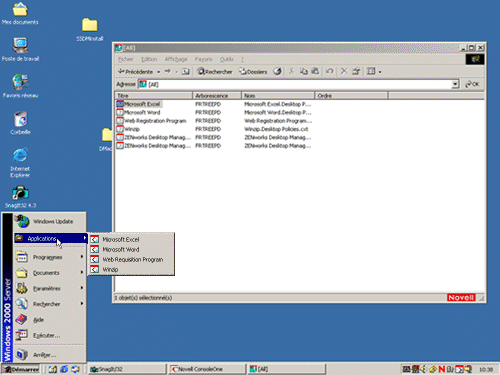Image resolution: width=500 pixels, height=375 pixels.
Task: Select Favoris réseau desktop icon
Action: pyautogui.click(x=20, y=87)
